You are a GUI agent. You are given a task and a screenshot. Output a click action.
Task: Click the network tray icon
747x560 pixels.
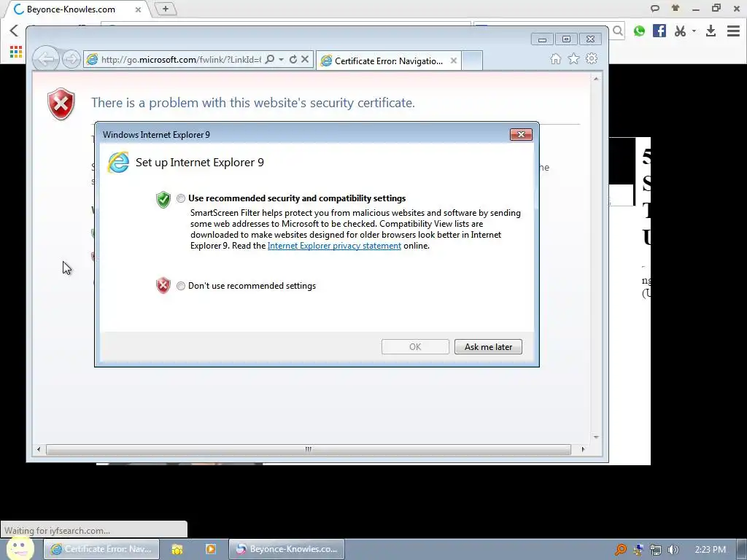tap(656, 550)
